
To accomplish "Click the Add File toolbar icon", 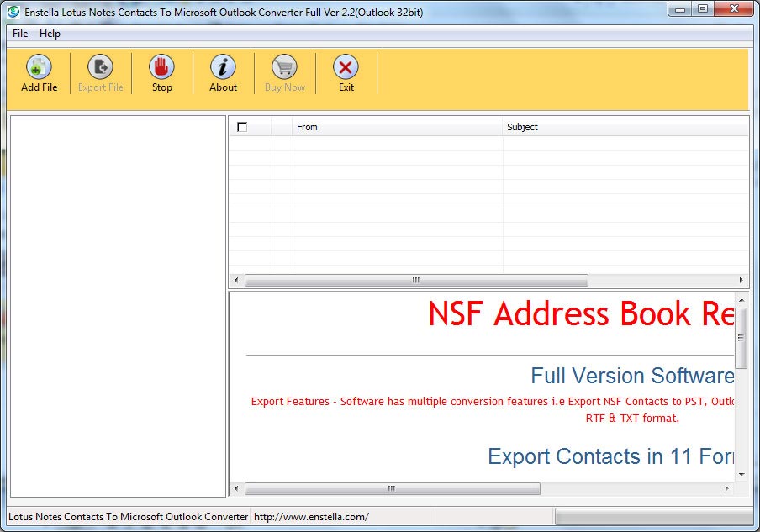I will [39, 68].
